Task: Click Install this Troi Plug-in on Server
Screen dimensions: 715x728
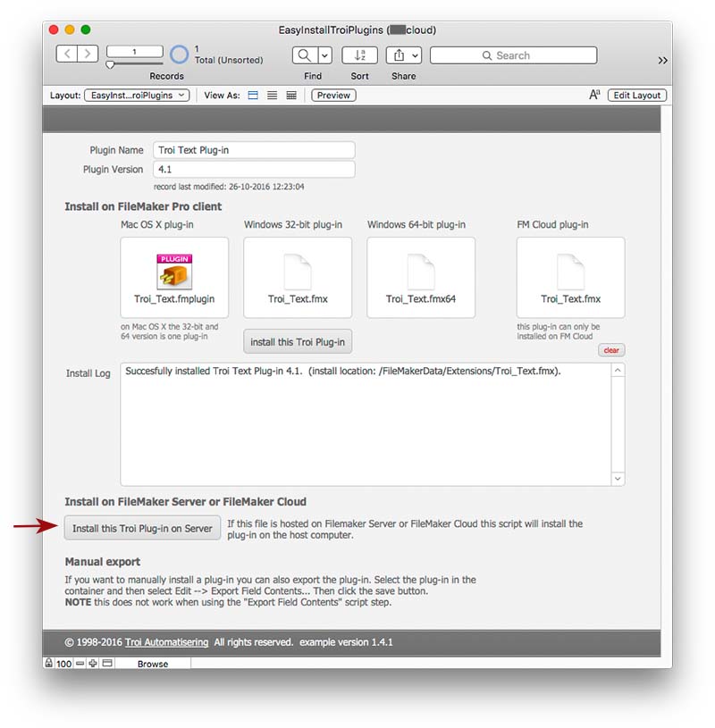Action: click(x=142, y=528)
